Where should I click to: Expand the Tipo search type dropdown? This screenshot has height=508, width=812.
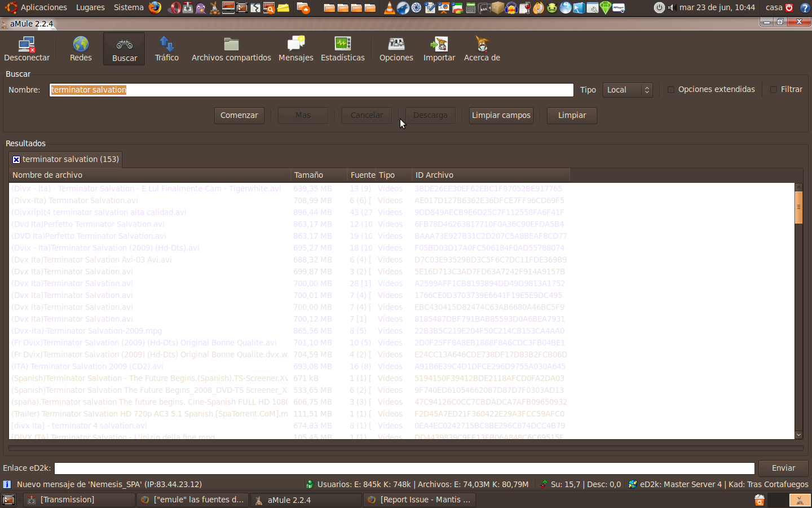click(627, 90)
